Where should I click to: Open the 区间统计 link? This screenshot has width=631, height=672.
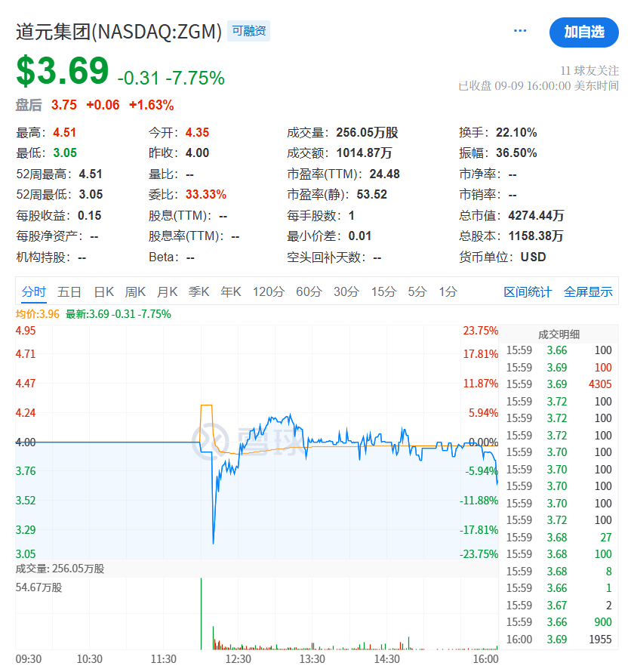point(528,291)
